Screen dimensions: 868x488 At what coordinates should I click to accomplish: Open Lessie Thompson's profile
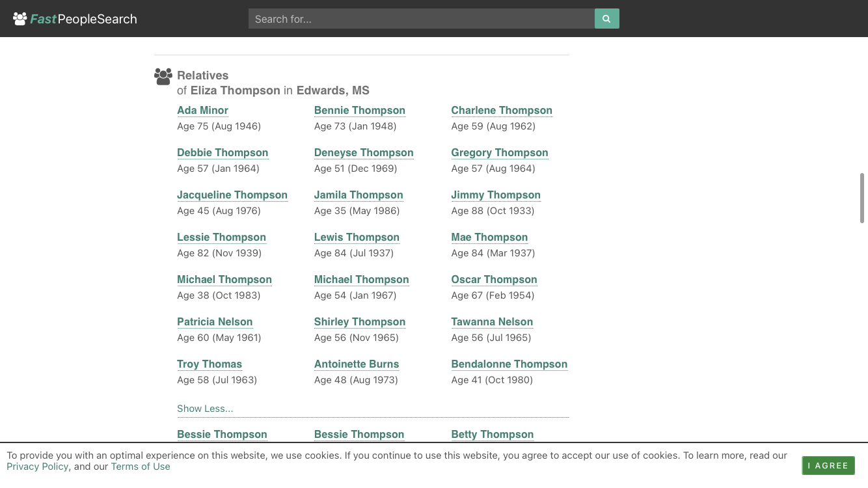[x=221, y=237]
